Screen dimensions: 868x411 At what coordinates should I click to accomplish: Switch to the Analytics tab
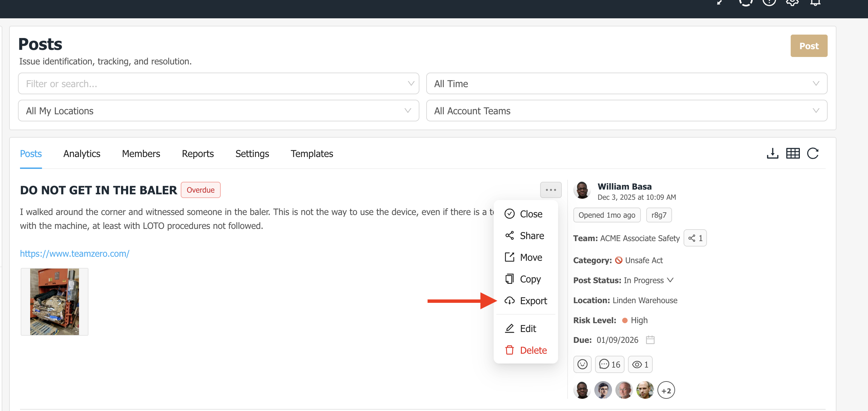82,154
